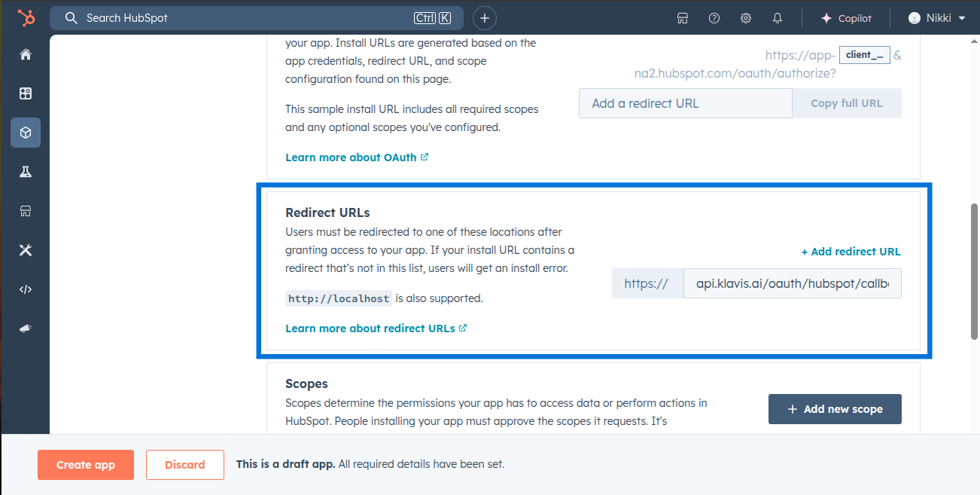Click the Create app button

(x=86, y=465)
